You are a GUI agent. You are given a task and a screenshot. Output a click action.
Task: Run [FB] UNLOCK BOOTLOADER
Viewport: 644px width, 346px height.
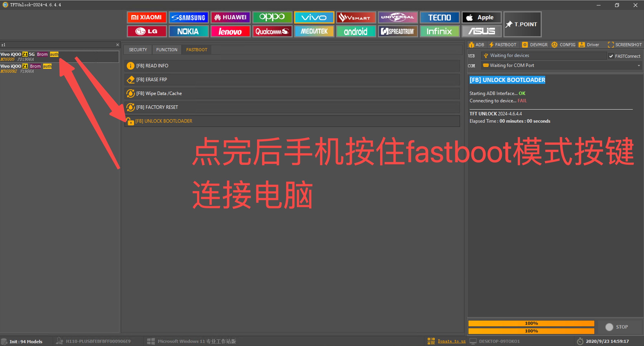(292, 121)
